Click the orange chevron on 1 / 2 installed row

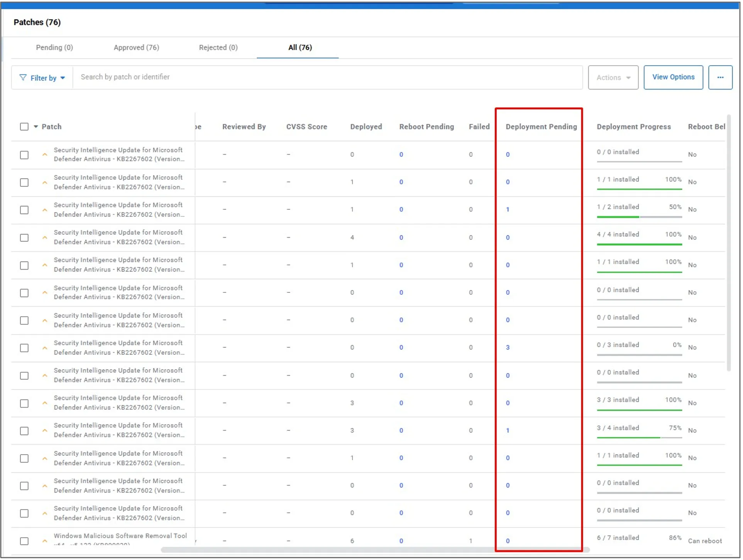(45, 210)
